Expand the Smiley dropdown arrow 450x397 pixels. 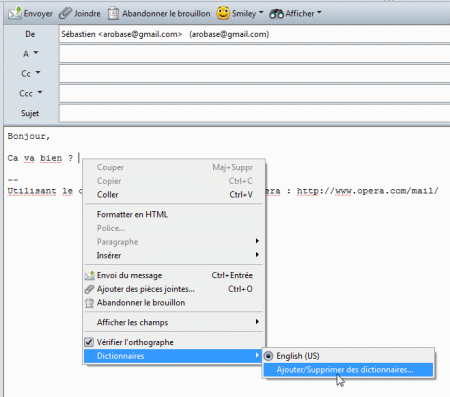[x=261, y=13]
